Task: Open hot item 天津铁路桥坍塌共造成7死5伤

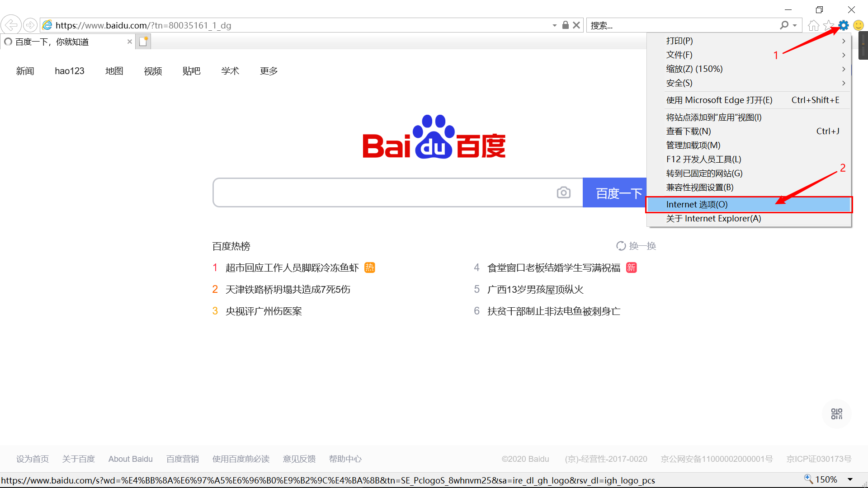Action: click(x=288, y=289)
